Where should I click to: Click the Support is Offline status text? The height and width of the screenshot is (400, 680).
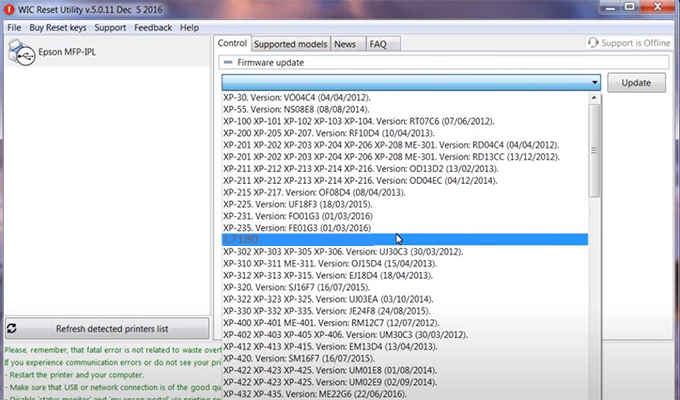tap(636, 43)
